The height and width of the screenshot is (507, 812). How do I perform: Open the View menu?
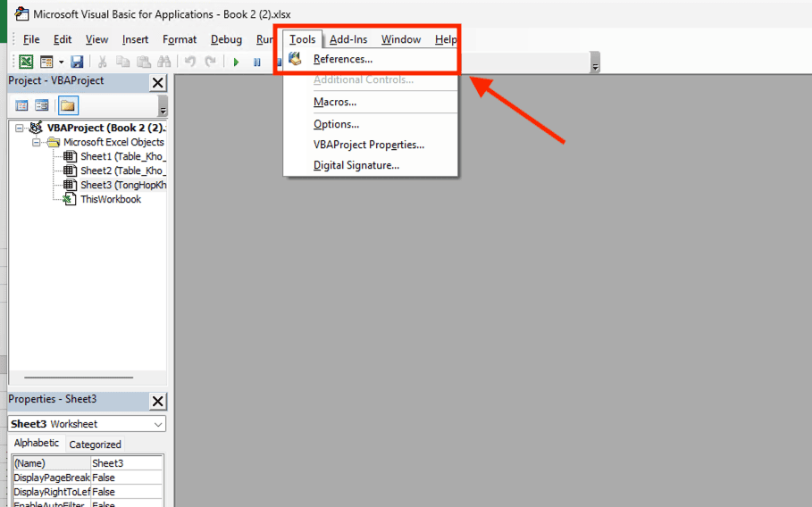96,39
